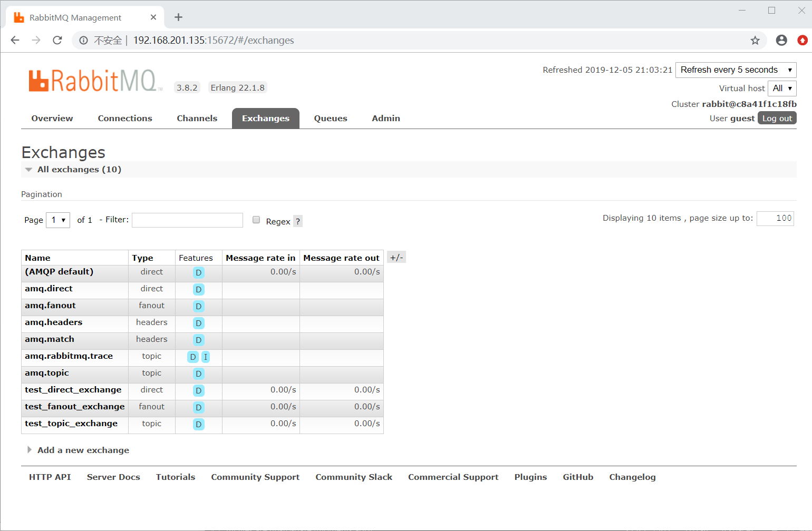Open the Changelog link
The height and width of the screenshot is (531, 812).
[x=632, y=477]
